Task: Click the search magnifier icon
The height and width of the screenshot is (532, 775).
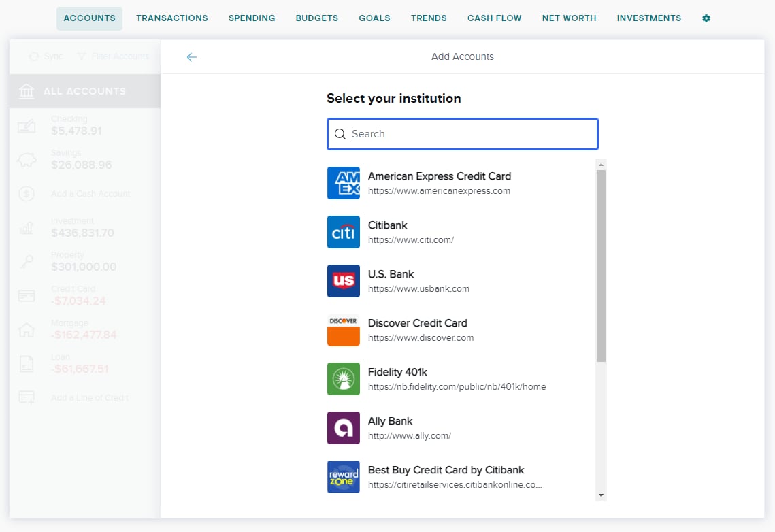Action: [340, 134]
